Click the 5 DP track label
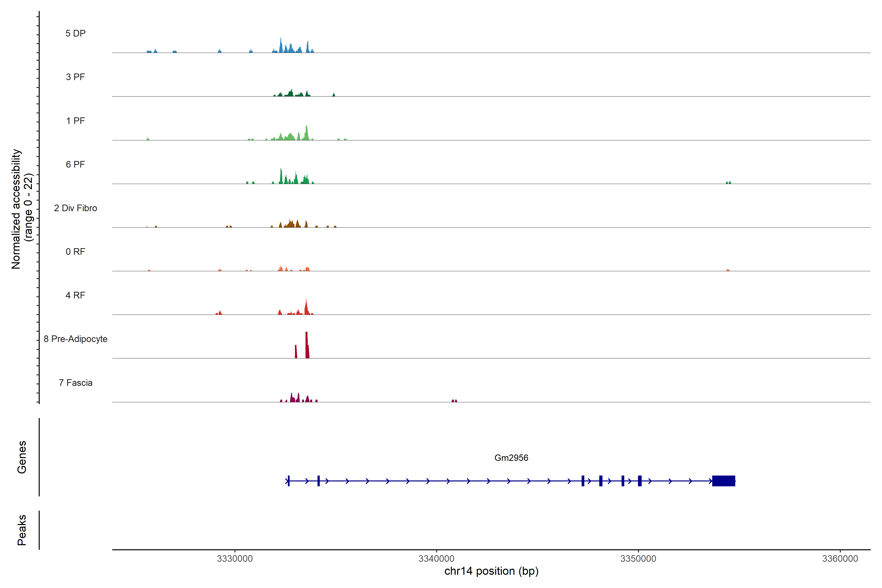The image size is (882, 588). pyautogui.click(x=75, y=33)
